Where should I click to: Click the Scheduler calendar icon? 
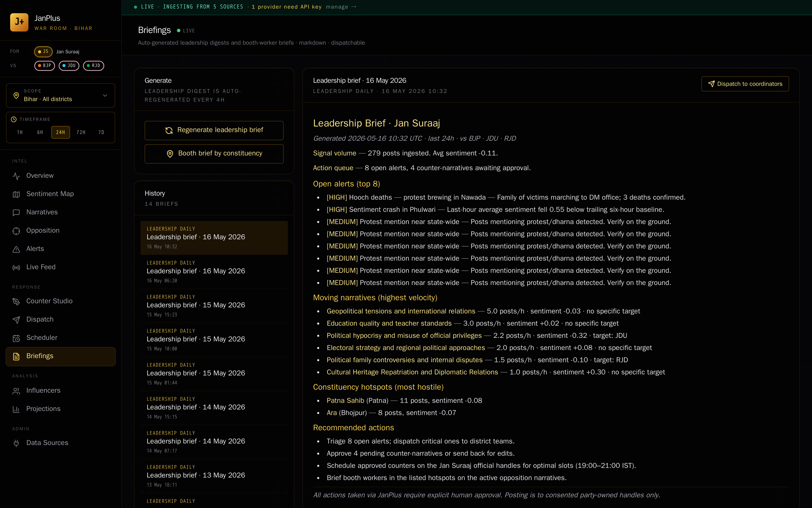[16, 338]
